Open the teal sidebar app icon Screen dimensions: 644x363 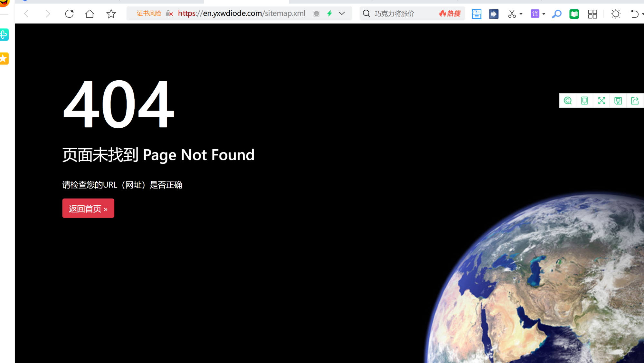[x=4, y=34]
